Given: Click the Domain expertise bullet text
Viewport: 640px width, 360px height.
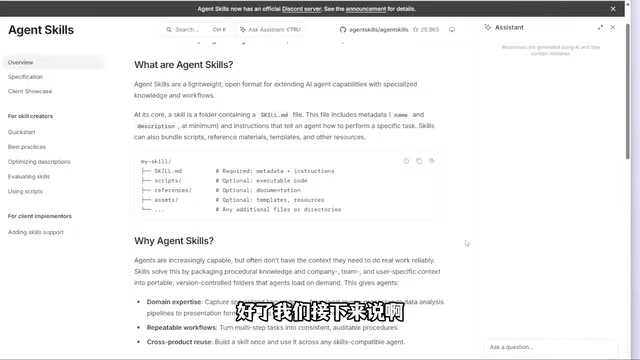Looking at the screenshot, I should pyautogui.click(x=295, y=307).
